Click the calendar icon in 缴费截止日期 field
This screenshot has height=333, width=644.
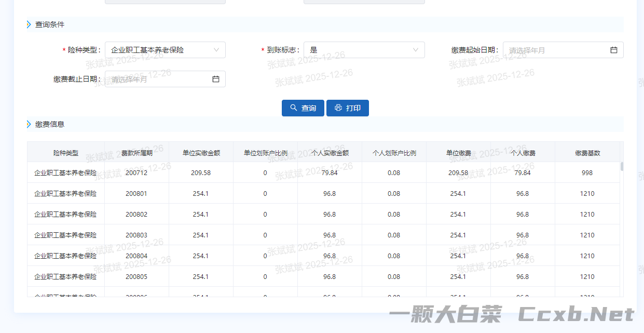pos(216,79)
